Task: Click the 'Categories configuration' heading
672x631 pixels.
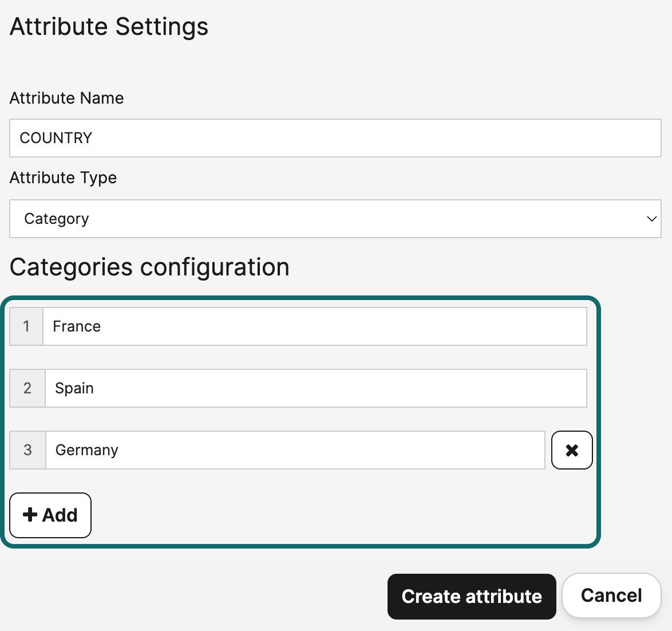Action: click(x=149, y=267)
